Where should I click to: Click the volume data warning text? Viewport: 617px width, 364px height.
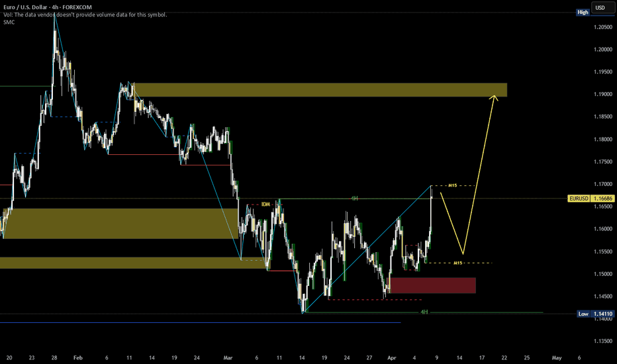pyautogui.click(x=86, y=15)
